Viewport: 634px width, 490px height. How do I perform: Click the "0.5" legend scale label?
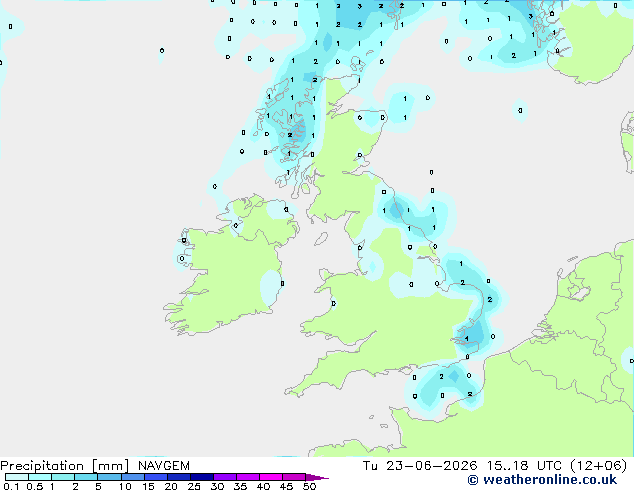pos(35,486)
